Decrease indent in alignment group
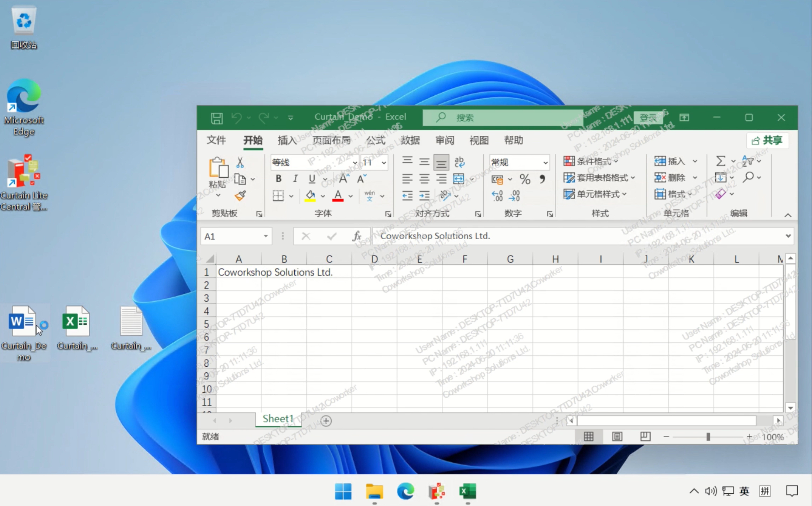Screen dimensions: 812x506 coord(407,196)
